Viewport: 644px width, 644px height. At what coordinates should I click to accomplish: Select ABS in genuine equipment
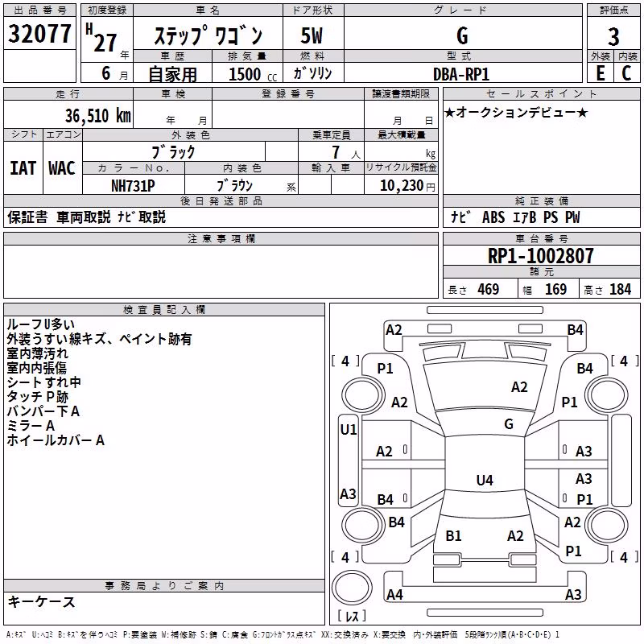pyautogui.click(x=493, y=217)
